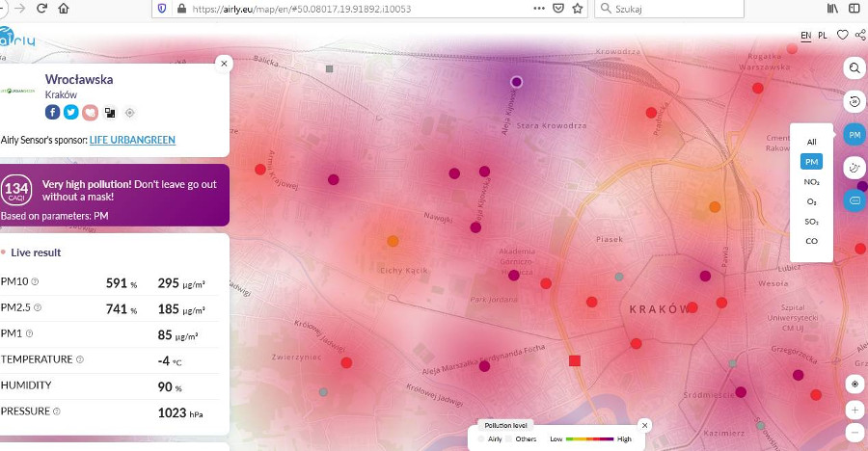
Task: Toggle Others sensors in legend
Action: pos(522,438)
